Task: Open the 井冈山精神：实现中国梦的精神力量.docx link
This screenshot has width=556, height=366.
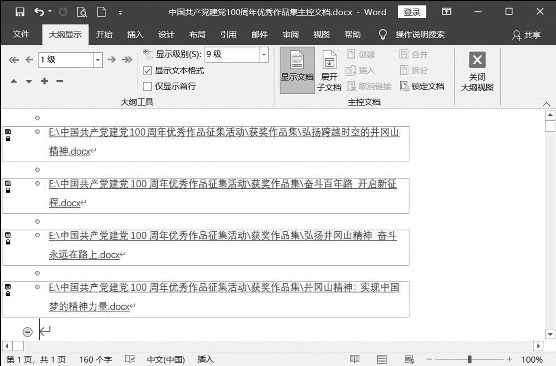Action: click(224, 297)
